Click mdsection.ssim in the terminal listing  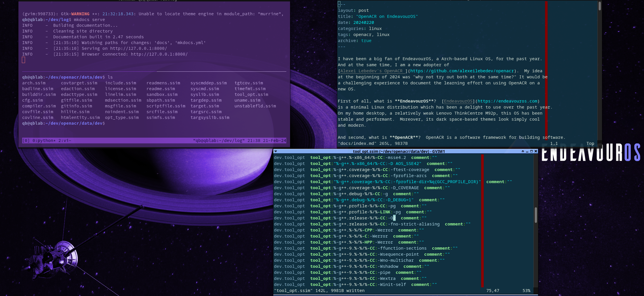123,100
